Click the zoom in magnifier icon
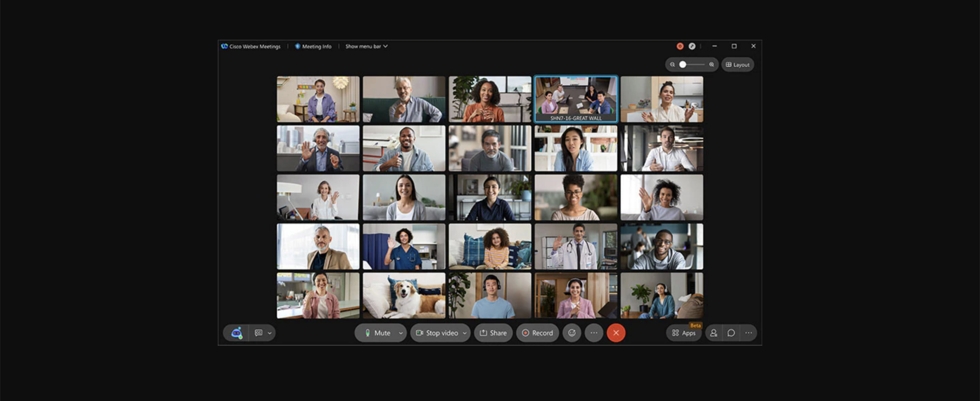980x401 pixels. (x=712, y=65)
